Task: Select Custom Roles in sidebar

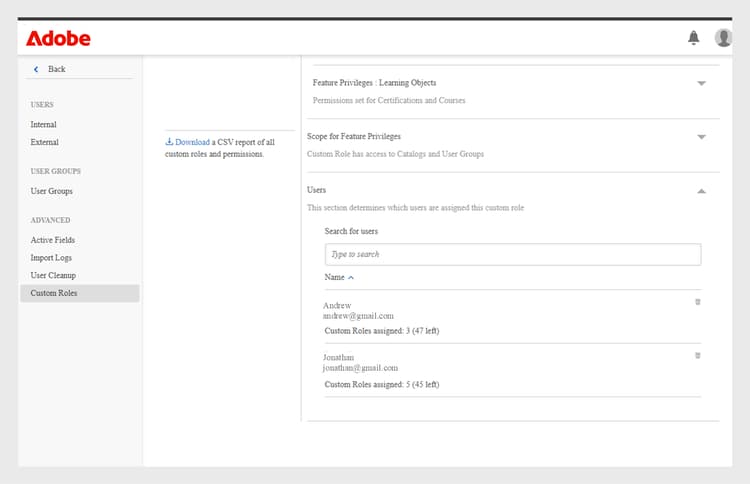Action: (54, 293)
